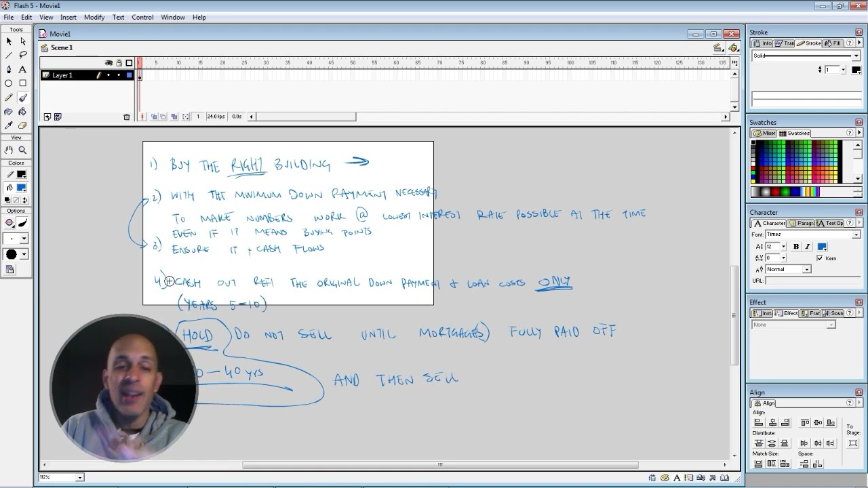Distribute top edge in Align panel

click(759, 443)
